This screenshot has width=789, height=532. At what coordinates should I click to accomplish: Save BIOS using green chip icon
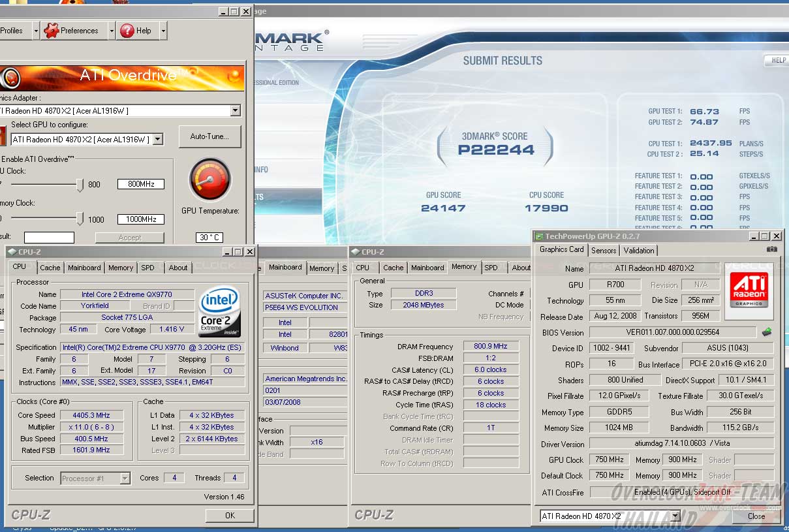tap(767, 332)
